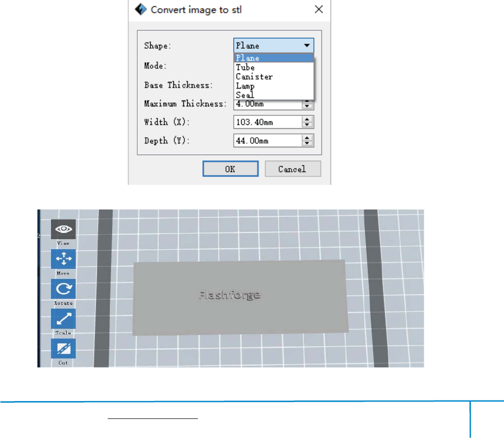Choose Seal in the Shape list

pos(274,95)
